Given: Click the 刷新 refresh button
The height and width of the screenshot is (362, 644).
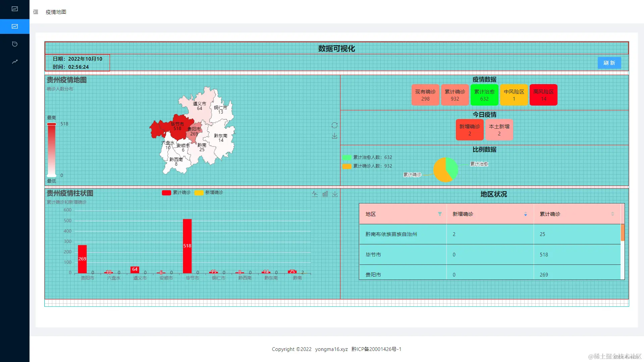Looking at the screenshot, I should [x=609, y=63].
